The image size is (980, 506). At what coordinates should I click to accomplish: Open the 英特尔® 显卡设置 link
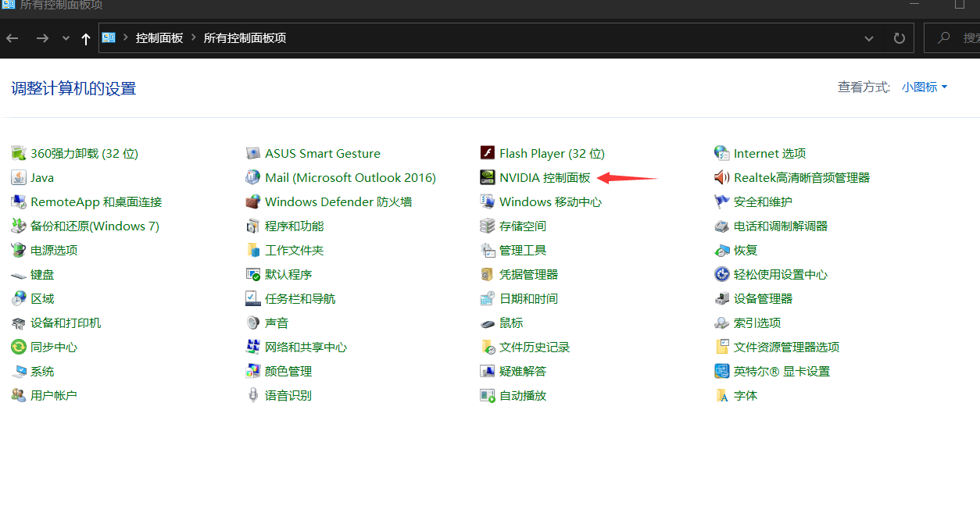click(781, 371)
